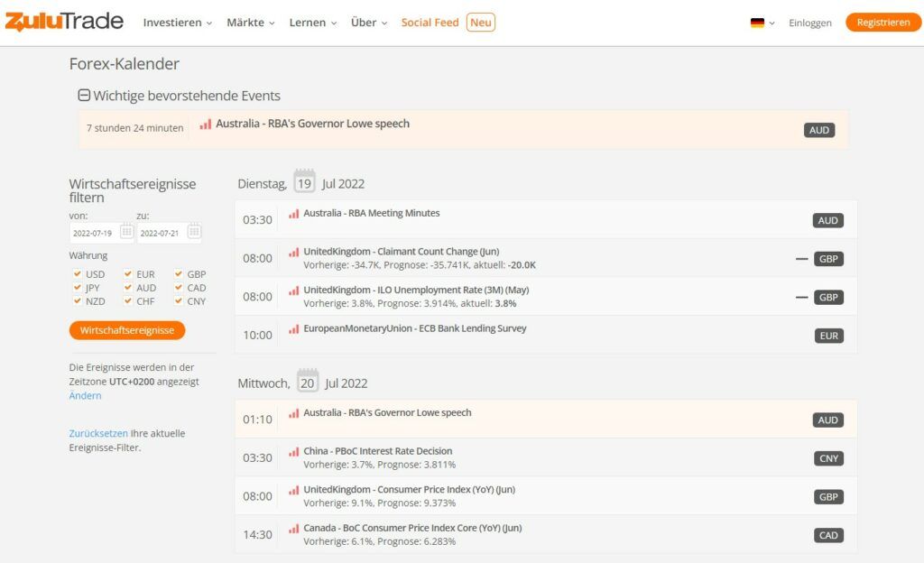
Task: Collapse the Wichtige bevorstehende Events section
Action: coord(84,96)
